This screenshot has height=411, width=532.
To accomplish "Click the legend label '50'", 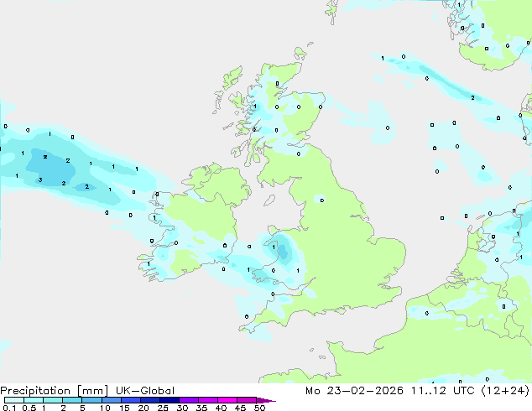I will (x=259, y=408).
